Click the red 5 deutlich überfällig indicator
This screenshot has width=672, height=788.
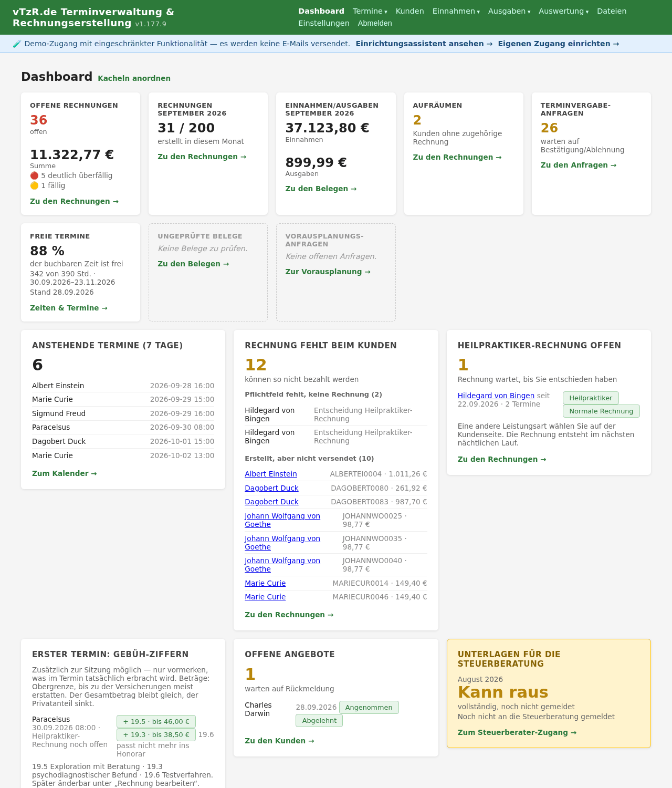(71, 175)
